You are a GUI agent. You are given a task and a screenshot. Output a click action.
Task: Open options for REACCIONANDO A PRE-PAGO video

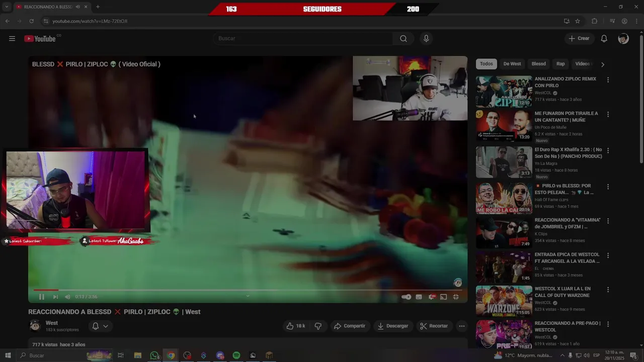(x=608, y=324)
